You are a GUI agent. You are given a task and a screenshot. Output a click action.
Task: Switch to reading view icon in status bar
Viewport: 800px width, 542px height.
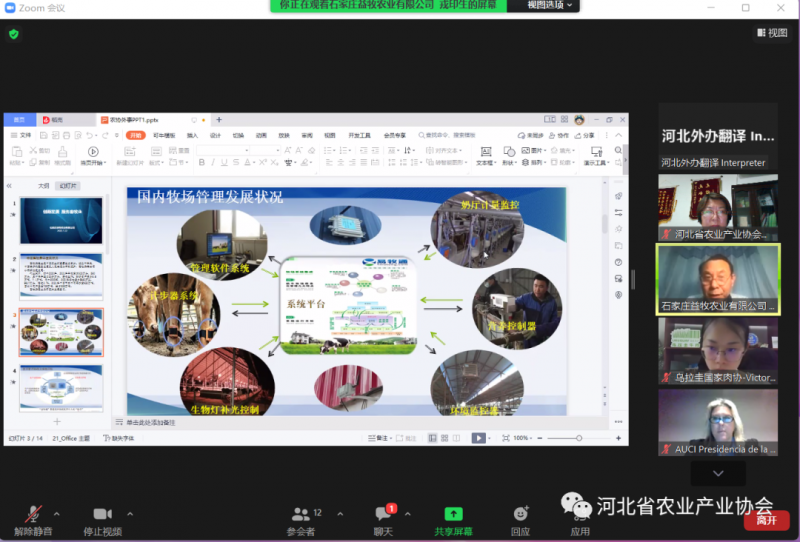click(457, 438)
